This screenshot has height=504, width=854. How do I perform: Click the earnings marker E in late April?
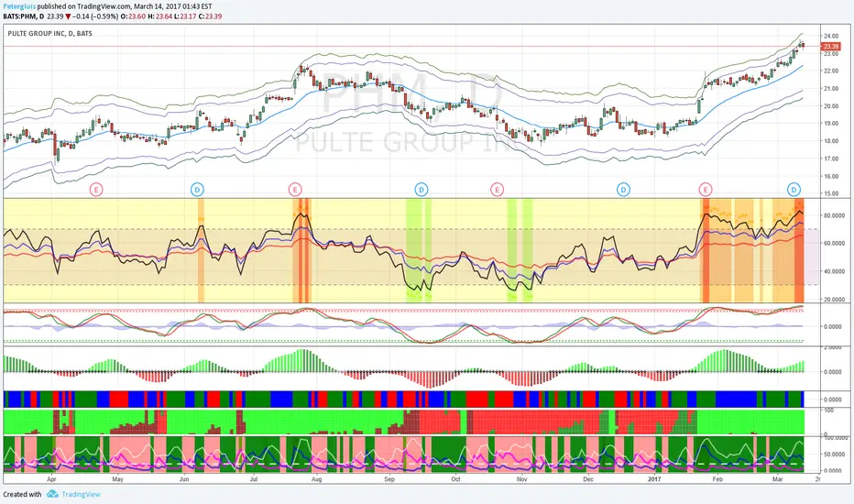click(x=96, y=190)
